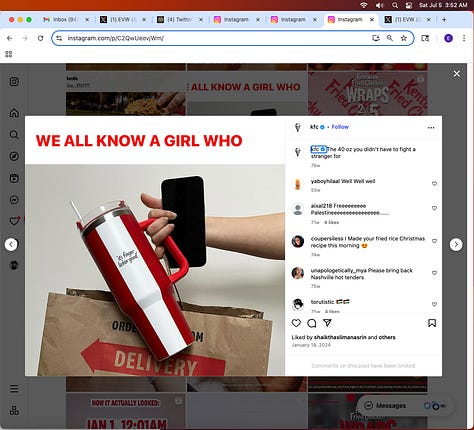Open Chrome profile avatar
The height and width of the screenshot is (430, 474).
448,38
